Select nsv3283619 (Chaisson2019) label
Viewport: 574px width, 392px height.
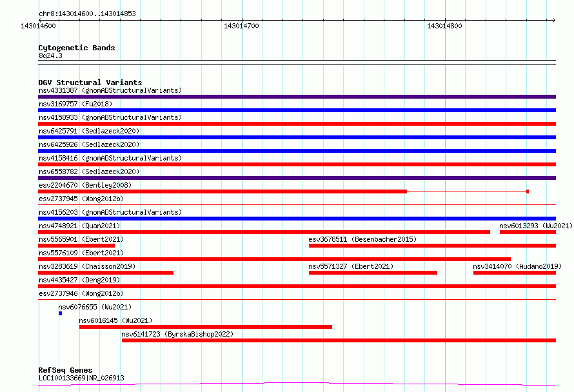(87, 266)
